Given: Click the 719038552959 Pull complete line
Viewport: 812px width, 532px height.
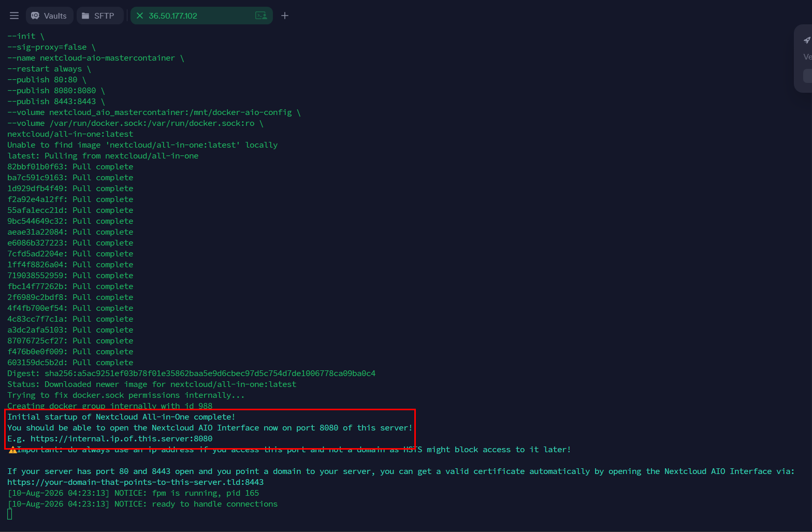Looking at the screenshot, I should point(70,276).
